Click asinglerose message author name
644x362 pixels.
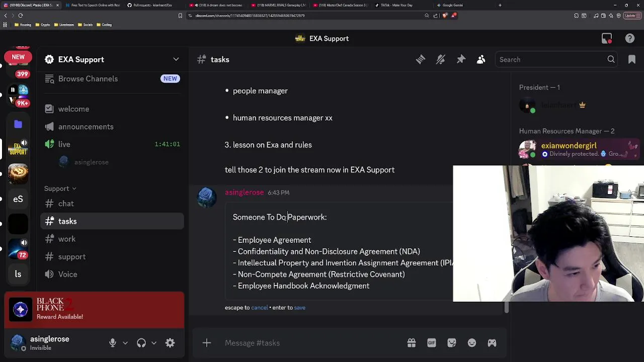(244, 193)
